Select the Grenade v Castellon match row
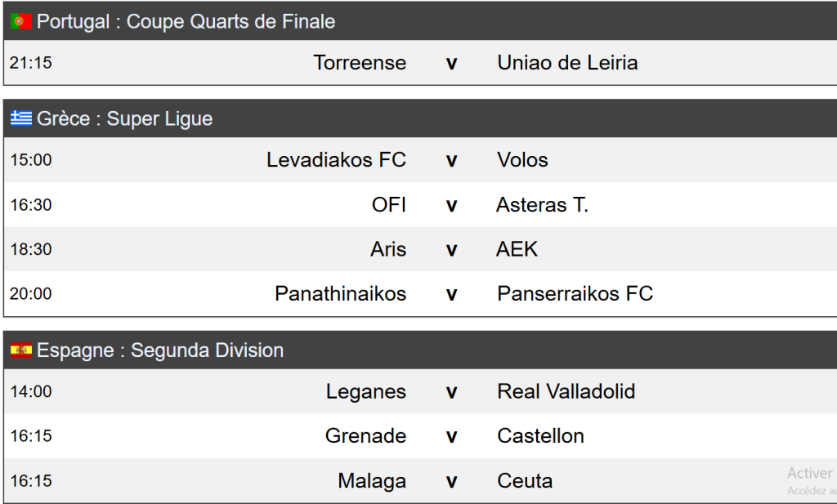 coord(451,436)
